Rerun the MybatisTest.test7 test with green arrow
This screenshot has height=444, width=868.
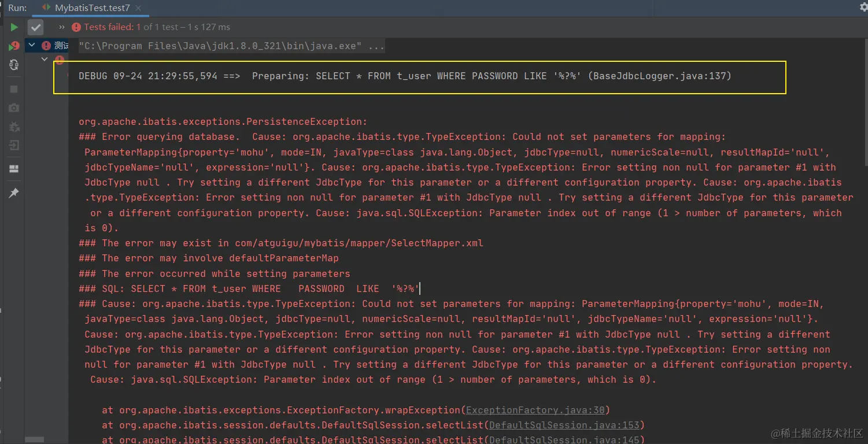pos(14,27)
